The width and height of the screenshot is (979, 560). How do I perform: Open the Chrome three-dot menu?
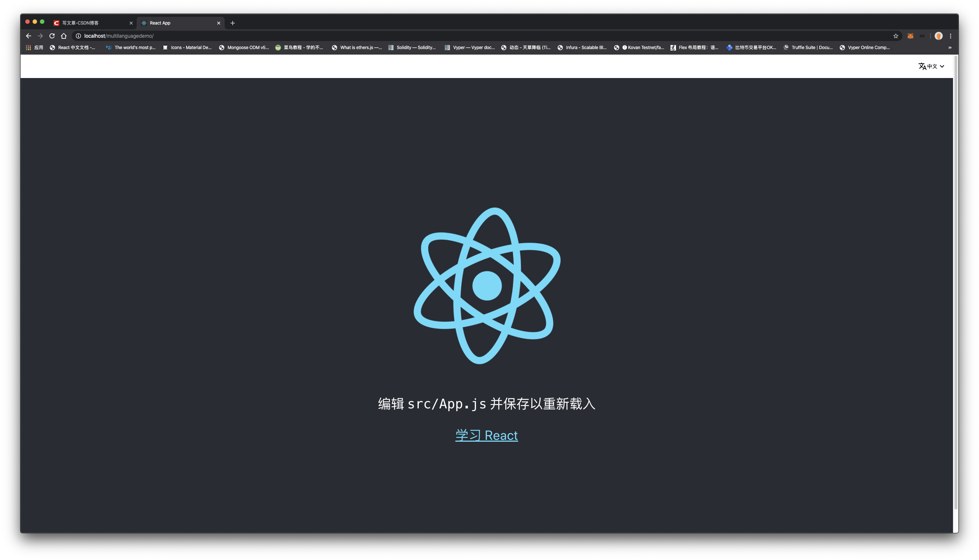[950, 36]
